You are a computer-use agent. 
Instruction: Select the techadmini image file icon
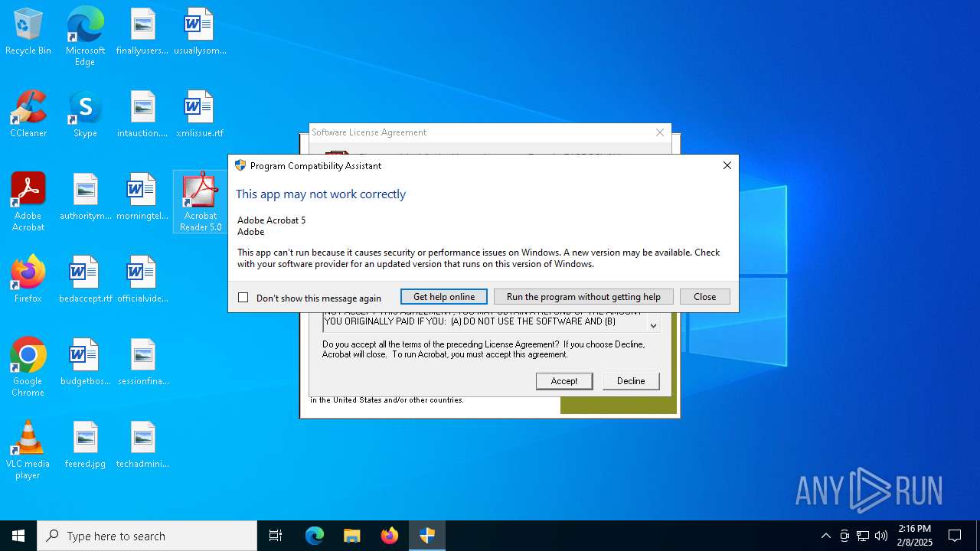142,445
